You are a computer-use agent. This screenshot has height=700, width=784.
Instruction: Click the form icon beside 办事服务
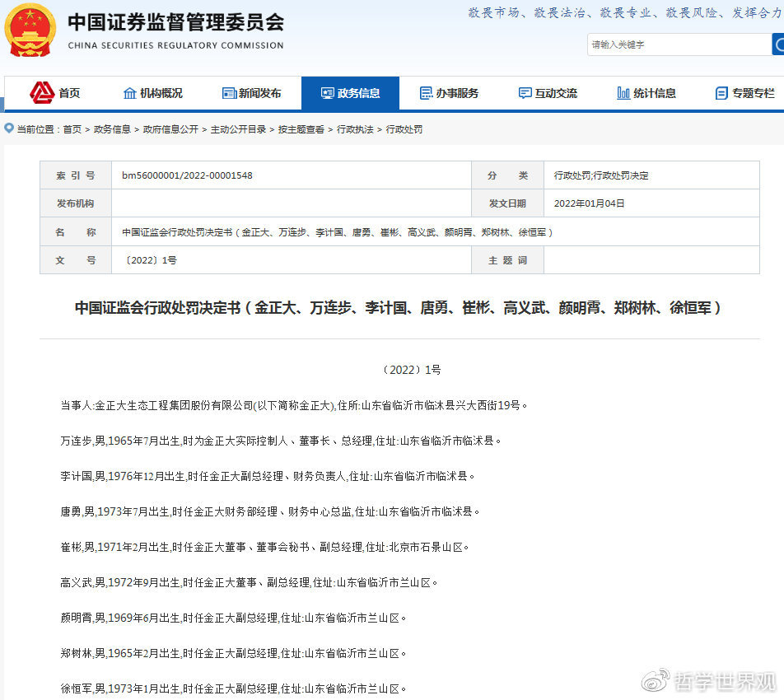click(426, 93)
